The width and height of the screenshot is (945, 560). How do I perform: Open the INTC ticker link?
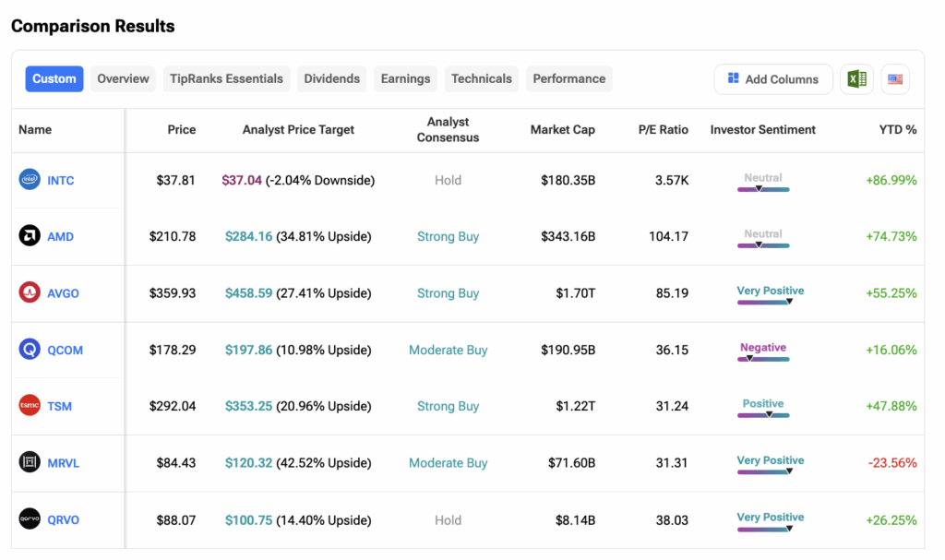pyautogui.click(x=61, y=181)
